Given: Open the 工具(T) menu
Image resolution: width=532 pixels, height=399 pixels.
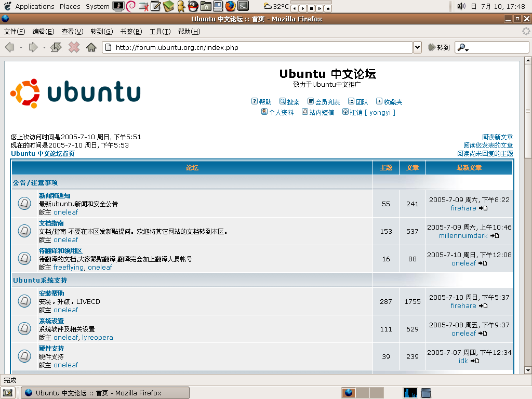Looking at the screenshot, I should coord(160,32).
